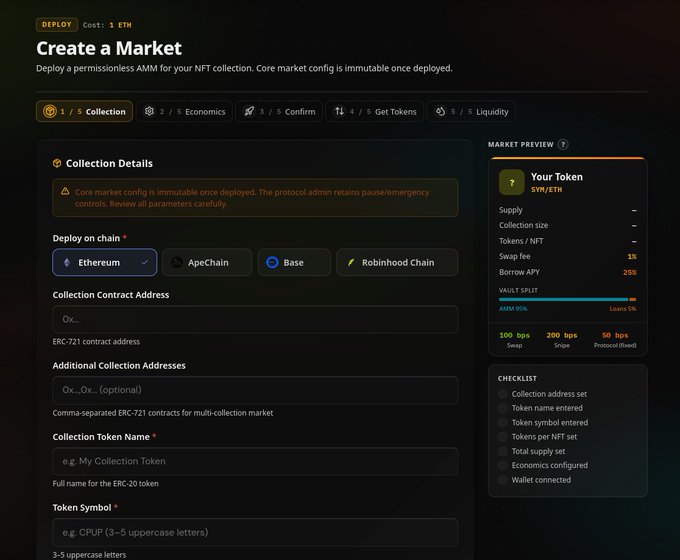
Task: Go to the 3 / 5 Confirm tab
Action: tap(279, 111)
